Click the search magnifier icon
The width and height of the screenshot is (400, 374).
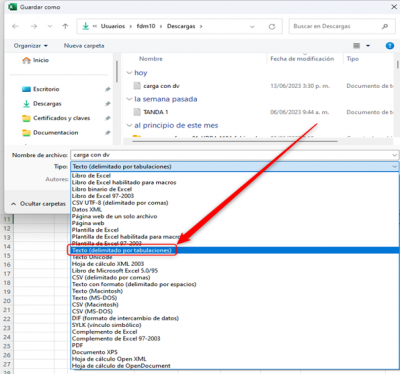pyautogui.click(x=385, y=26)
